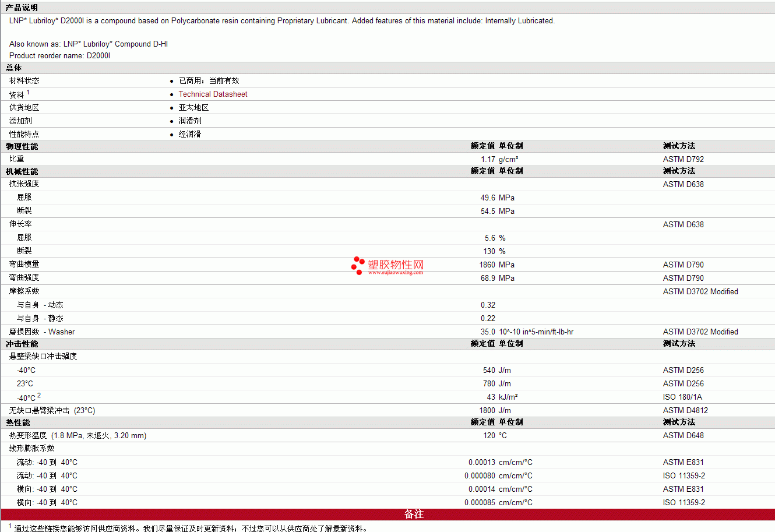Click the 伸长率 row label

point(20,224)
